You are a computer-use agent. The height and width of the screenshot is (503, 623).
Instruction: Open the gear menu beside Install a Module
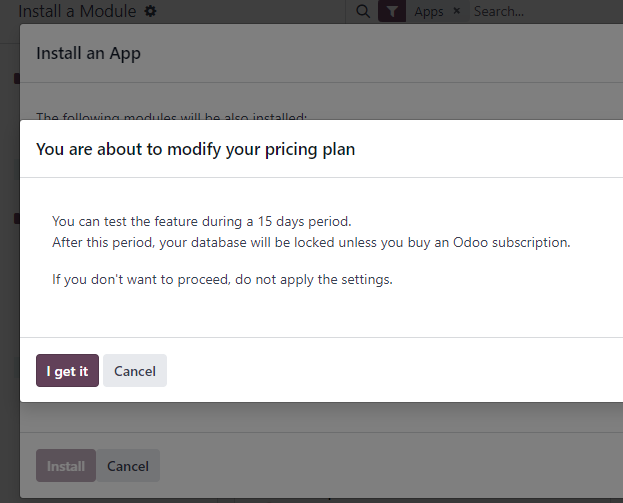150,11
